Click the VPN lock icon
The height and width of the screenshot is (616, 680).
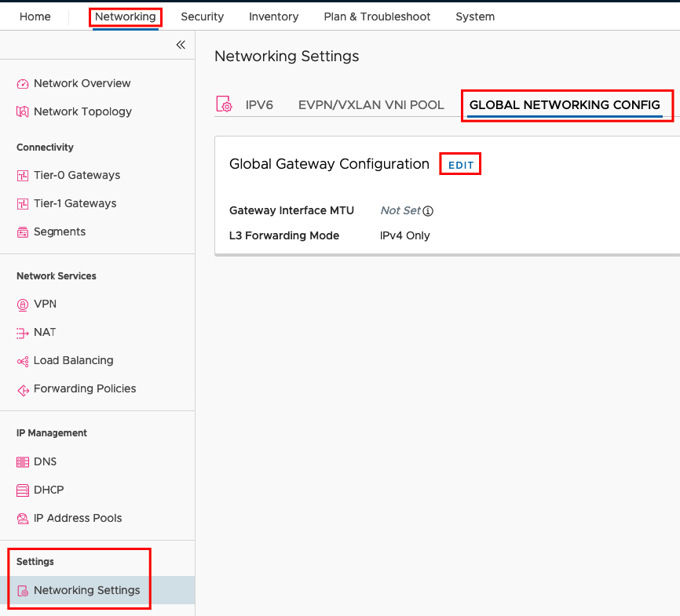point(23,304)
